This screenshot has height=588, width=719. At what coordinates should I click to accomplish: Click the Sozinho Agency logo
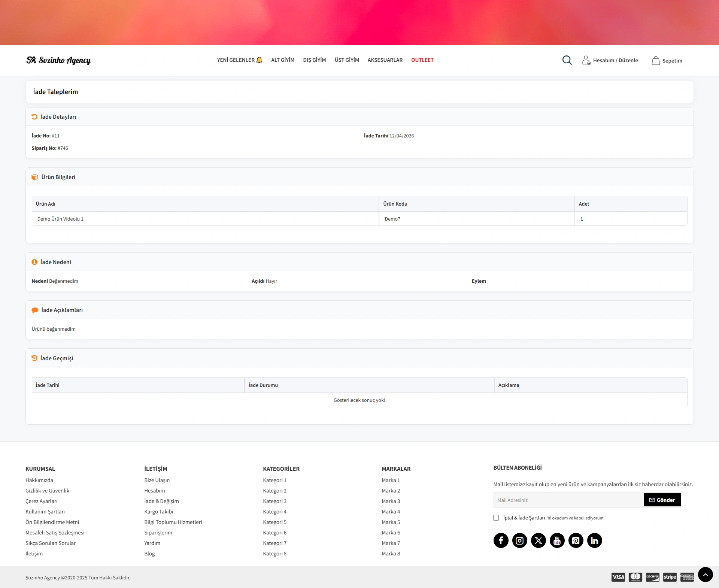click(58, 60)
